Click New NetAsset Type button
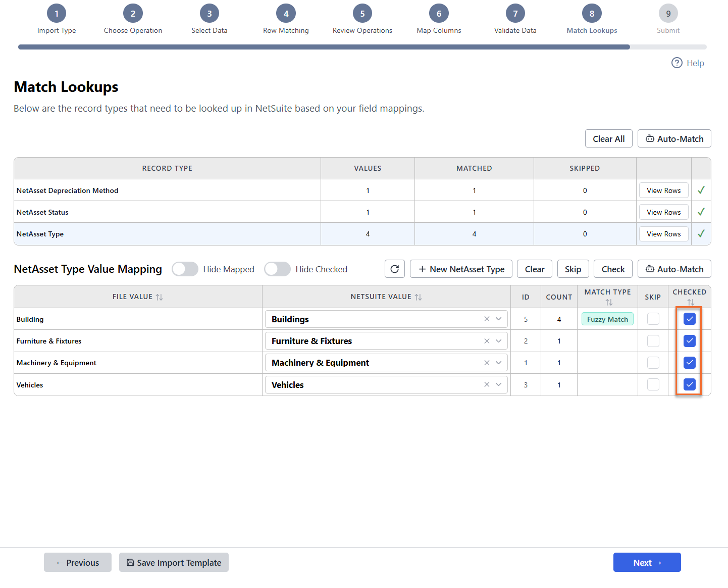The width and height of the screenshot is (728, 588). [461, 269]
